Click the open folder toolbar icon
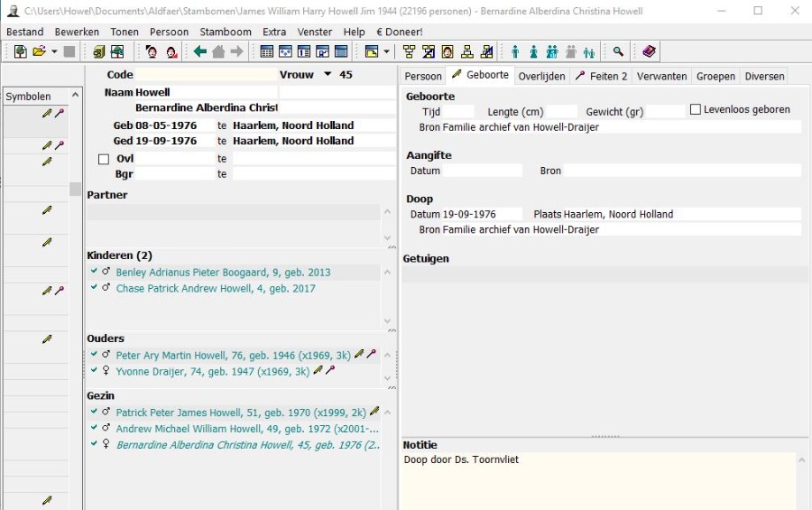Image resolution: width=812 pixels, height=510 pixels. [39, 52]
